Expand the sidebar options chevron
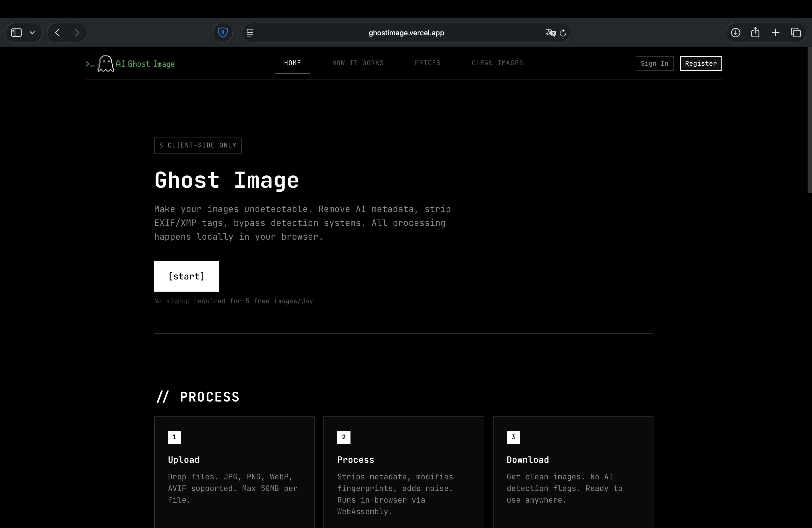The image size is (812, 528). click(32, 32)
